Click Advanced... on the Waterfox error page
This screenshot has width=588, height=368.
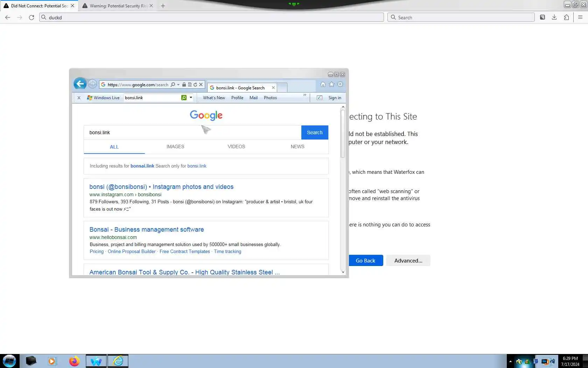tap(408, 260)
